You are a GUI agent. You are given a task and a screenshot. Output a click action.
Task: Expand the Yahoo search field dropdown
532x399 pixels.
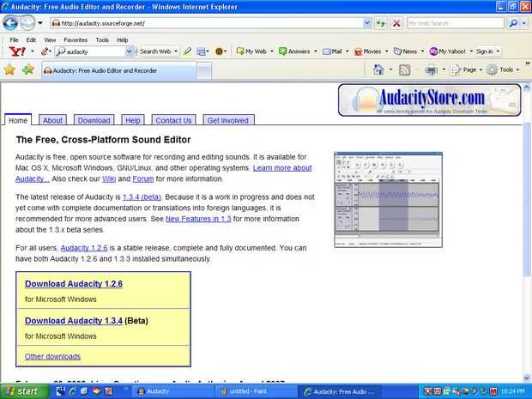click(129, 51)
